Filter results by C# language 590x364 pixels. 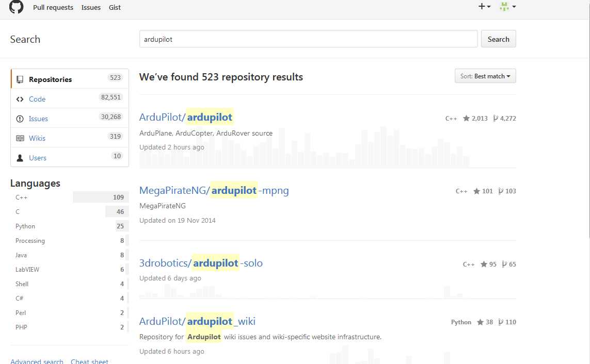[x=70, y=298]
